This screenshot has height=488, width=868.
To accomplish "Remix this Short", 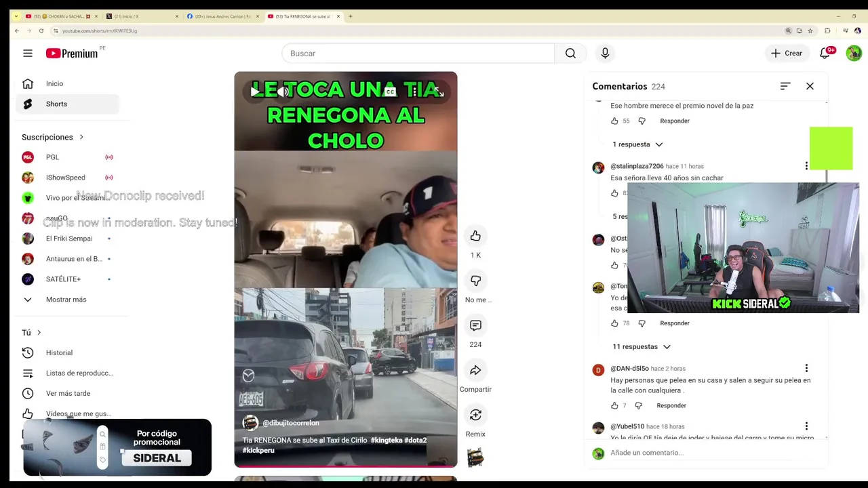I will [x=475, y=415].
